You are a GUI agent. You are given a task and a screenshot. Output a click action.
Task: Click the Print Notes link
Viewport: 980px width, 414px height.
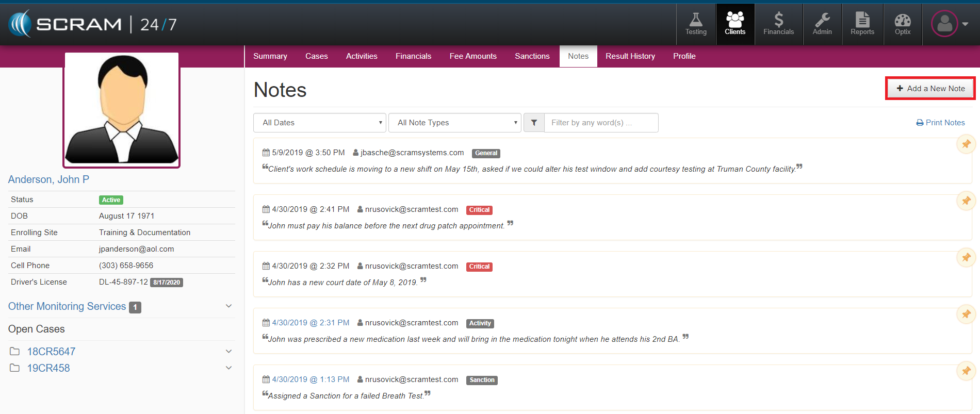coord(940,123)
